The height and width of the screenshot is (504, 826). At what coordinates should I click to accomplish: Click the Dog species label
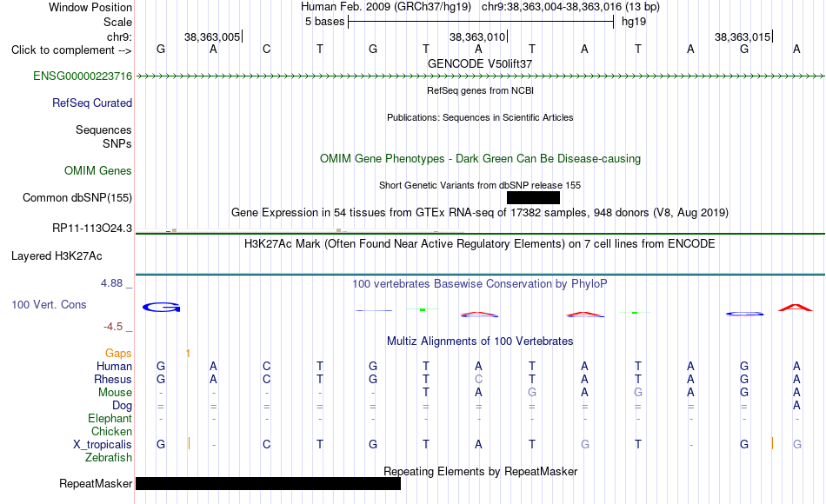pos(123,406)
